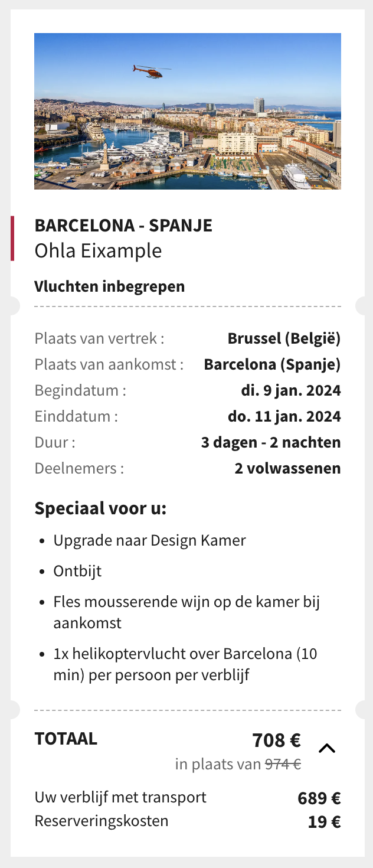
Task: Select the BARCELONA - SPANJE heading
Action: click(x=123, y=226)
